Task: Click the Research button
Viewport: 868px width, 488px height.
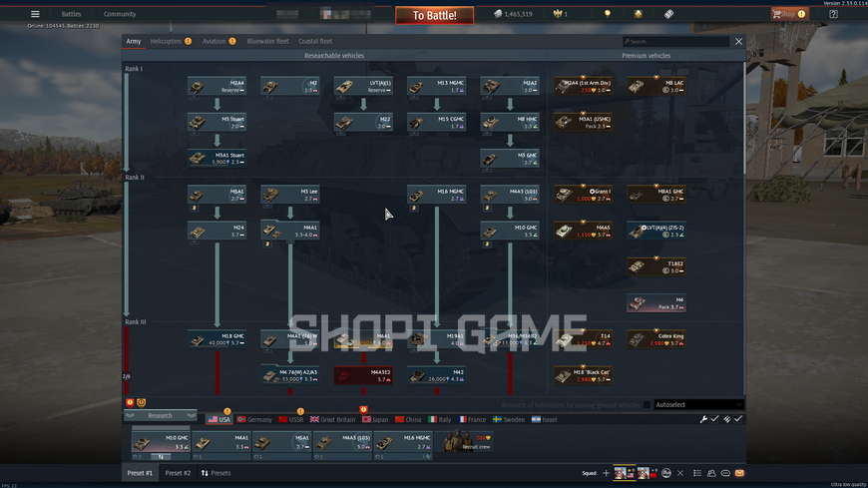Action: click(x=160, y=415)
